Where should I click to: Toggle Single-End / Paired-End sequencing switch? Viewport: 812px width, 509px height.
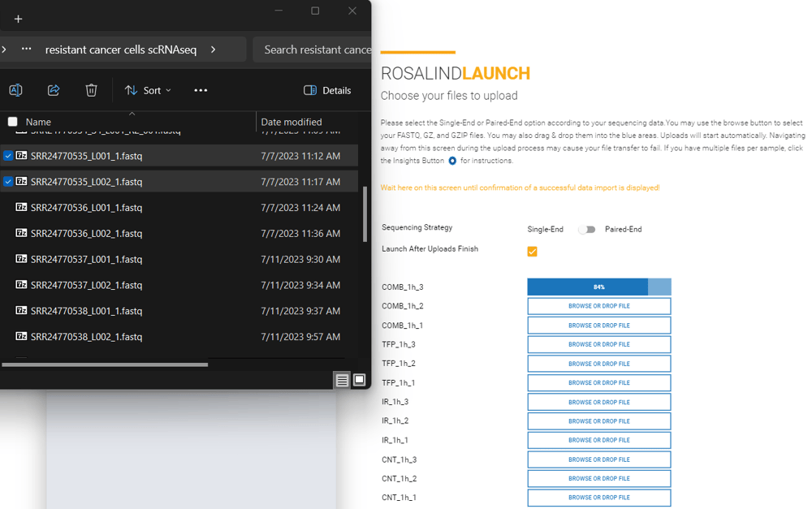coord(587,230)
